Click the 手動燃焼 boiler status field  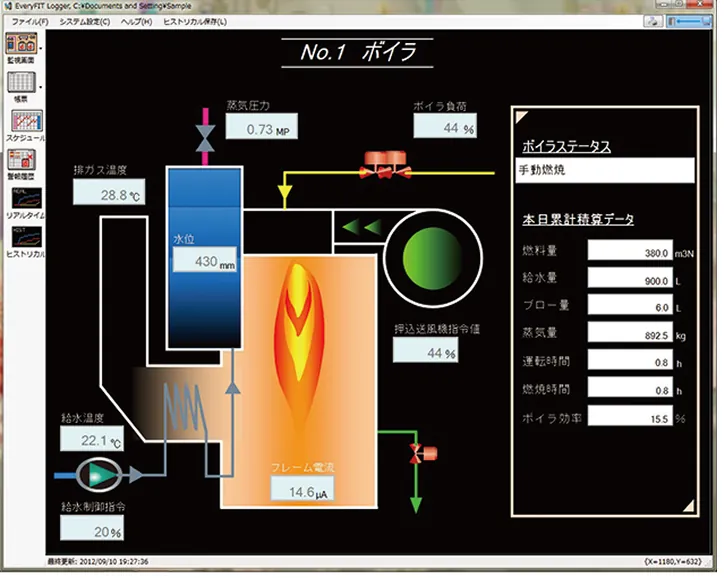click(605, 170)
